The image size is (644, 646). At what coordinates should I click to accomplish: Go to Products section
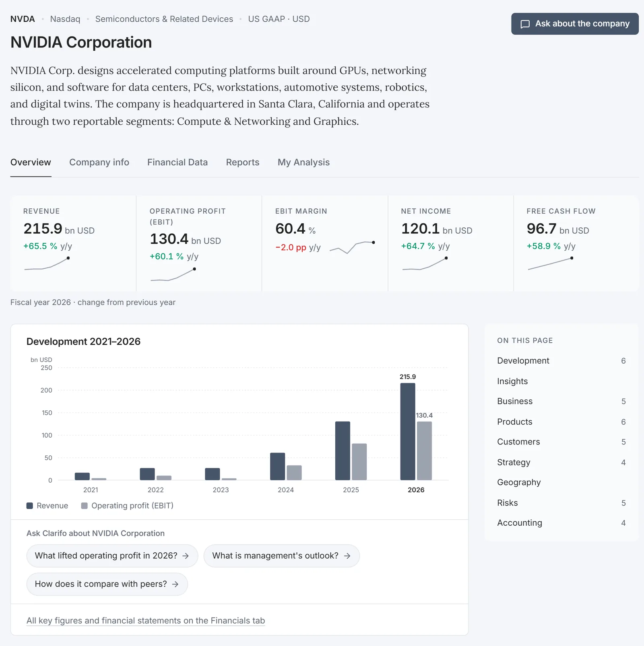(561, 422)
